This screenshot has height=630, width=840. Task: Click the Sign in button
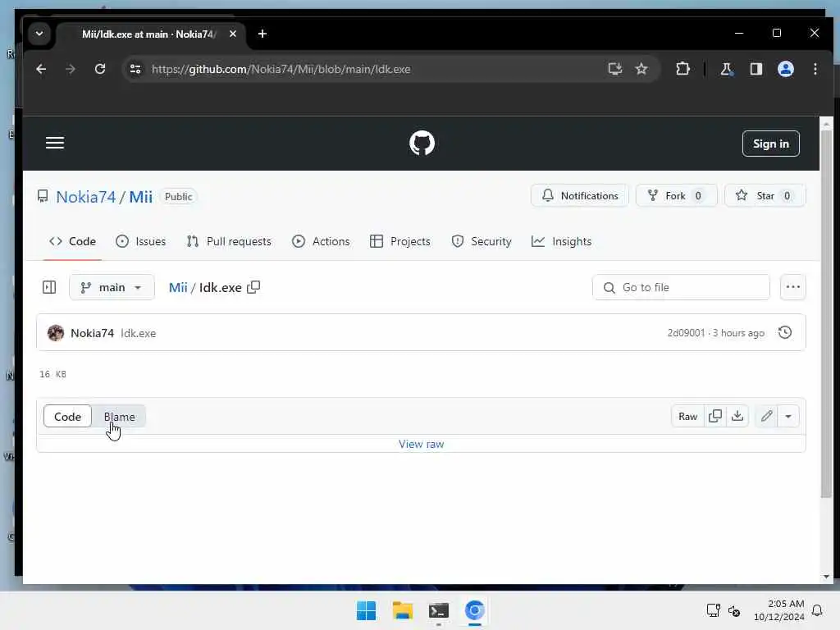point(770,144)
